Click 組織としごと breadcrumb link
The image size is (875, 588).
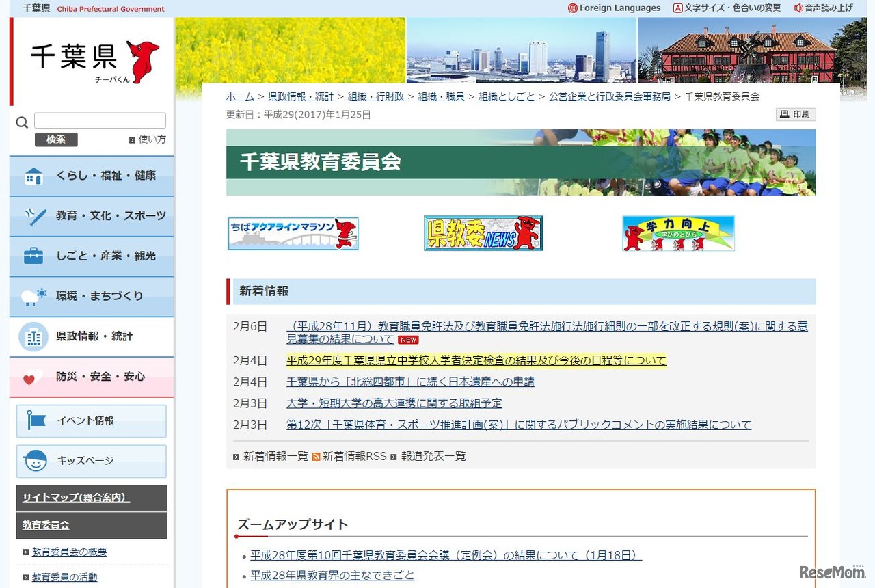(507, 96)
